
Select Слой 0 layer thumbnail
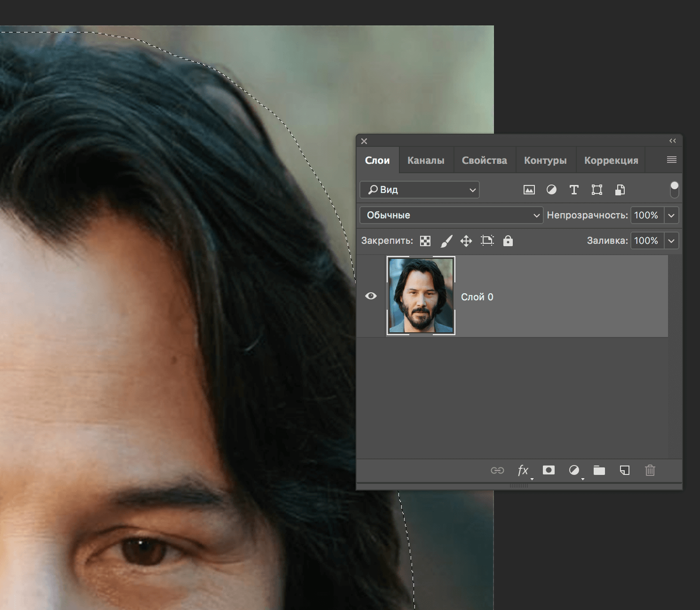tap(421, 296)
